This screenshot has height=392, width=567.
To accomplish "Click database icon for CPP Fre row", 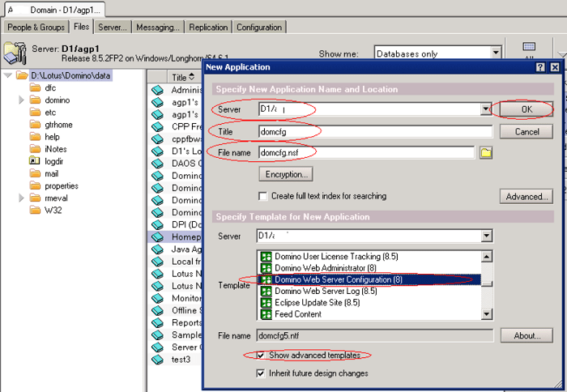I will pos(157,127).
